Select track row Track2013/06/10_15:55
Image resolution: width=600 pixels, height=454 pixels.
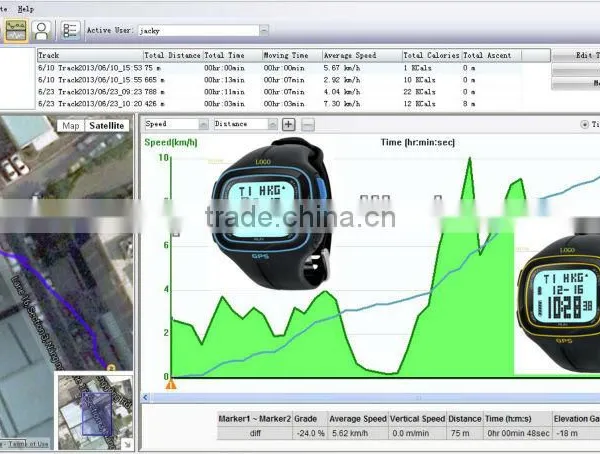(x=279, y=80)
